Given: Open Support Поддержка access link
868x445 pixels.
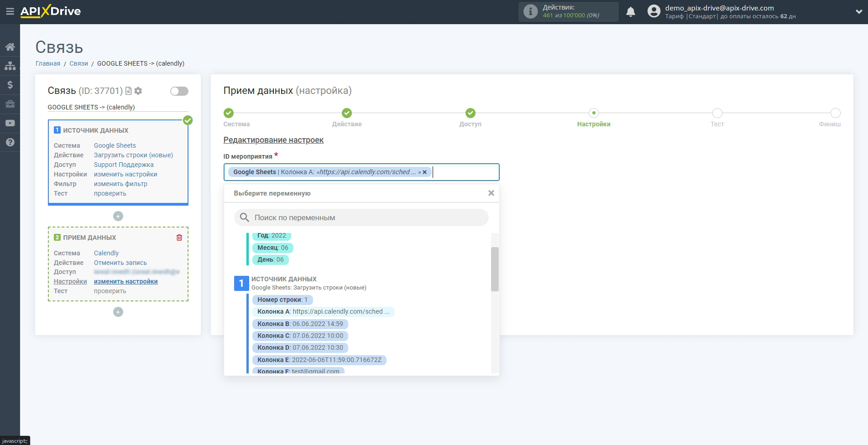Looking at the screenshot, I should [124, 165].
